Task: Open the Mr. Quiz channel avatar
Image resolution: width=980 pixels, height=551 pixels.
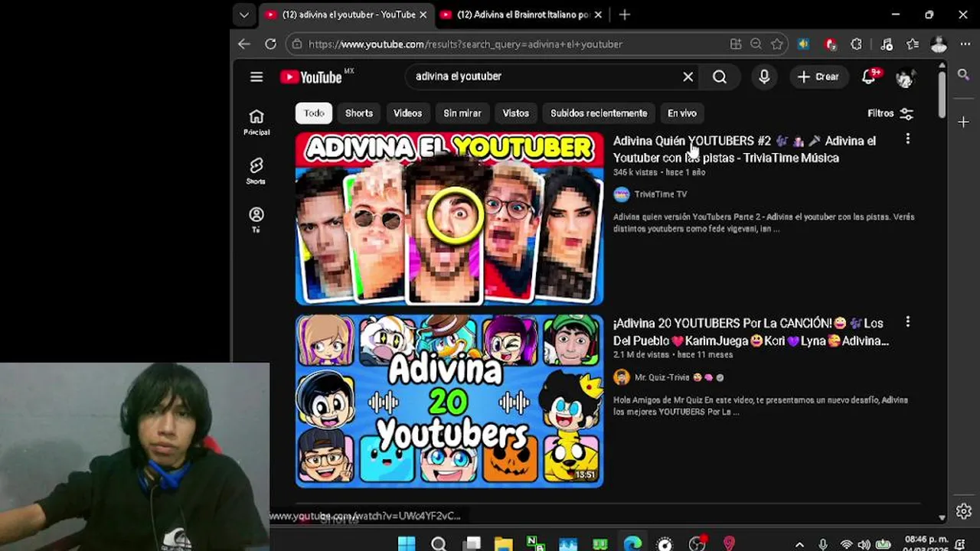Action: pos(622,377)
